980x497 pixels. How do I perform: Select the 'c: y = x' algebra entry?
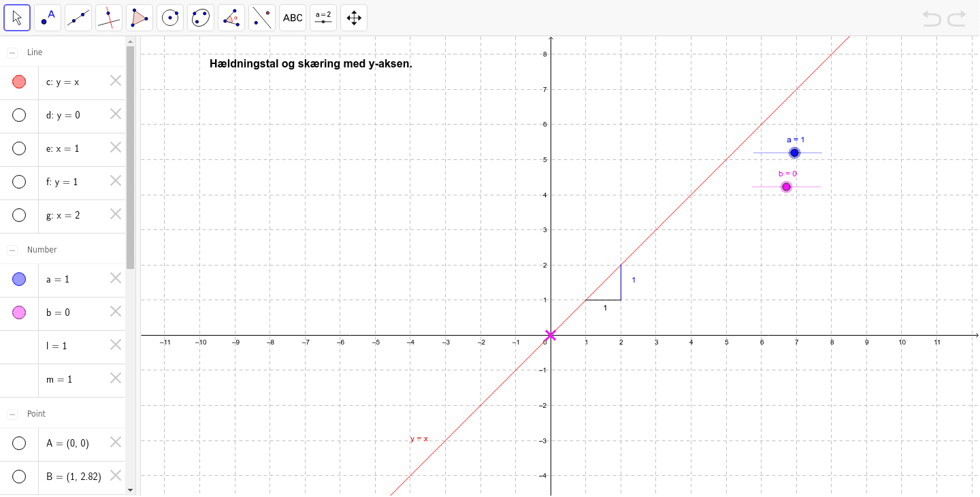pyautogui.click(x=63, y=82)
